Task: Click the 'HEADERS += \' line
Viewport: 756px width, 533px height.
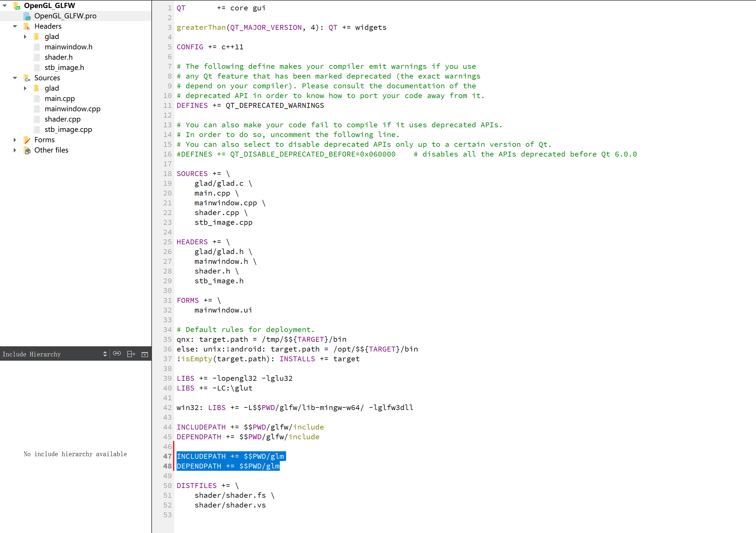Action: (x=203, y=242)
